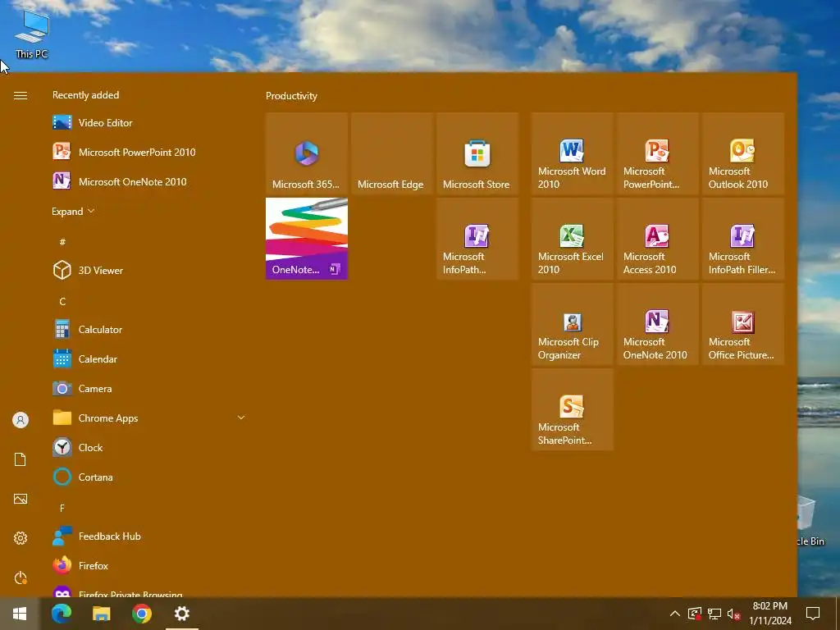Launch Microsoft PowerPoint 2010 from the recently added list
This screenshot has width=840, height=630.
[x=148, y=152]
